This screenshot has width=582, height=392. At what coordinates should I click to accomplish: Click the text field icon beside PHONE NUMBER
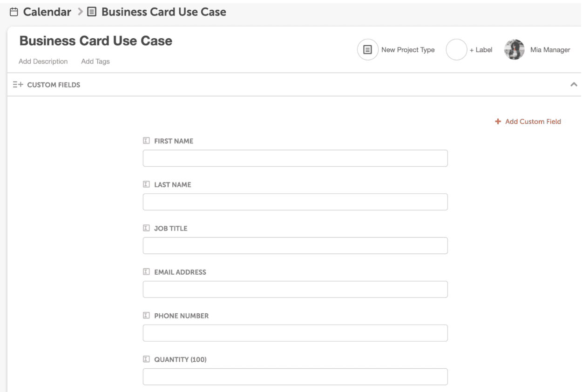[x=146, y=316]
